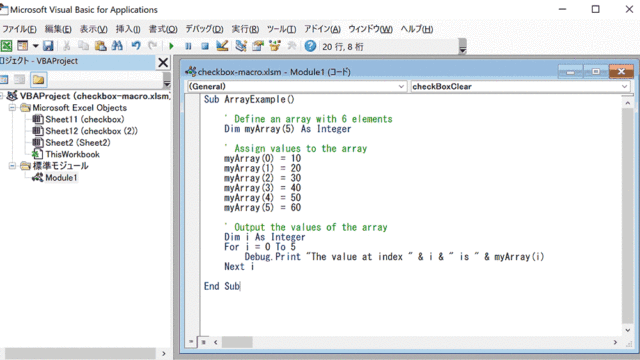Select Sheet11 (checkbox) in tree
This screenshot has height=360, width=640.
(x=84, y=120)
